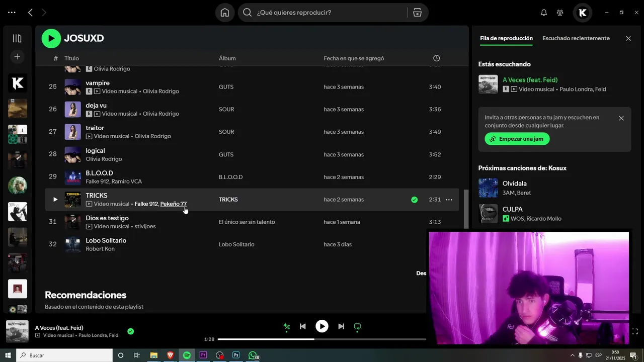Select the deja vu track
The height and width of the screenshot is (362, 644).
click(x=96, y=106)
